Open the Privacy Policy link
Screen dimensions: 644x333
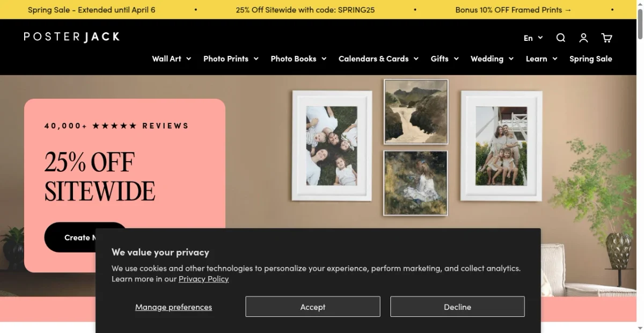coord(203,279)
